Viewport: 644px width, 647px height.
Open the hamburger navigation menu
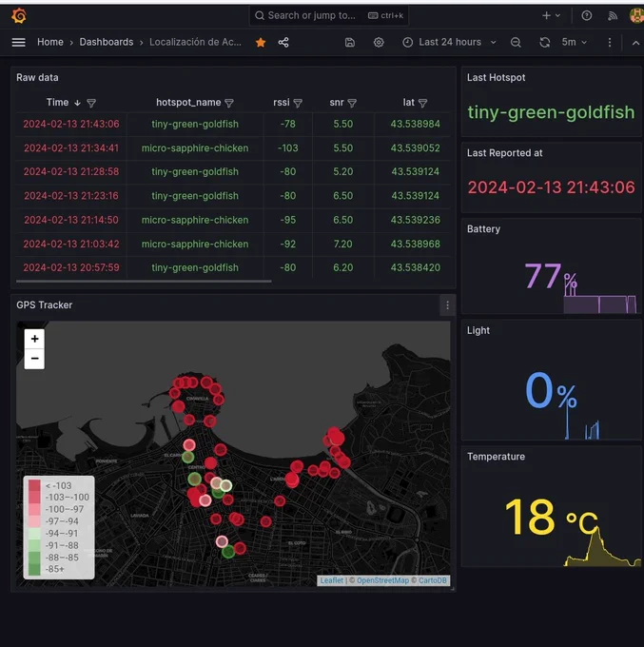(19, 42)
